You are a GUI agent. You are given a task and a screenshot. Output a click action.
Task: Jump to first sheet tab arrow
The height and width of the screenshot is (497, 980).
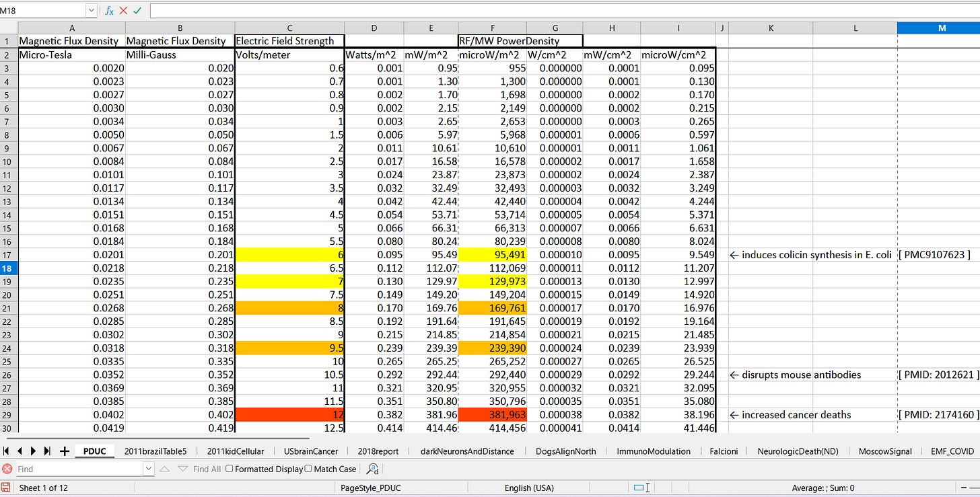click(x=7, y=451)
